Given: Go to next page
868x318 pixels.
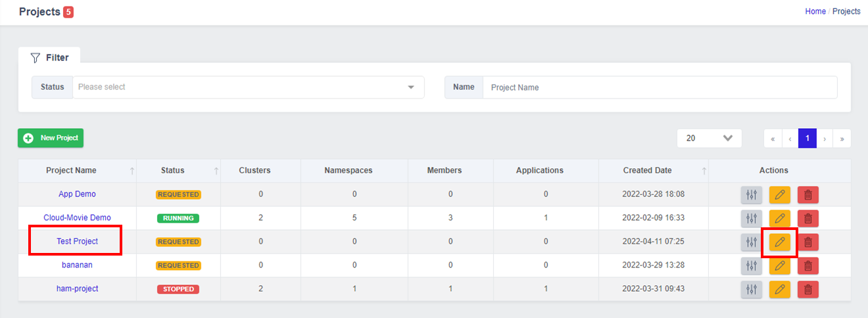Looking at the screenshot, I should coord(825,139).
